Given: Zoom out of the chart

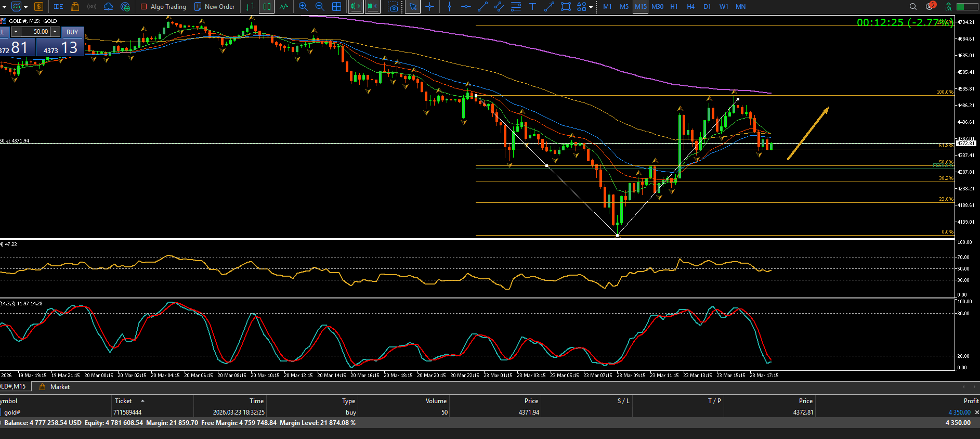Looking at the screenshot, I should pyautogui.click(x=320, y=7).
